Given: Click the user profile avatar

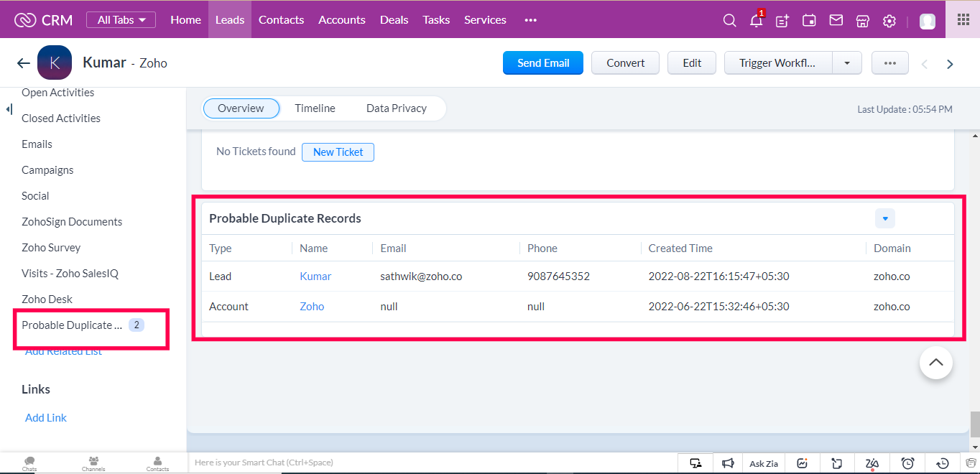Looking at the screenshot, I should coord(928,21).
